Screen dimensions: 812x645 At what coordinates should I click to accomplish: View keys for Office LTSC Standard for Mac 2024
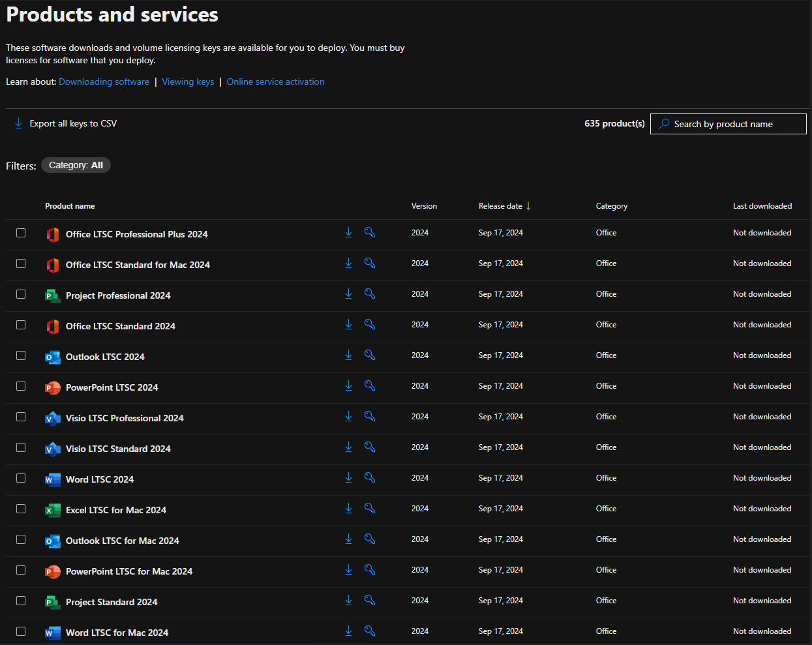coord(370,263)
